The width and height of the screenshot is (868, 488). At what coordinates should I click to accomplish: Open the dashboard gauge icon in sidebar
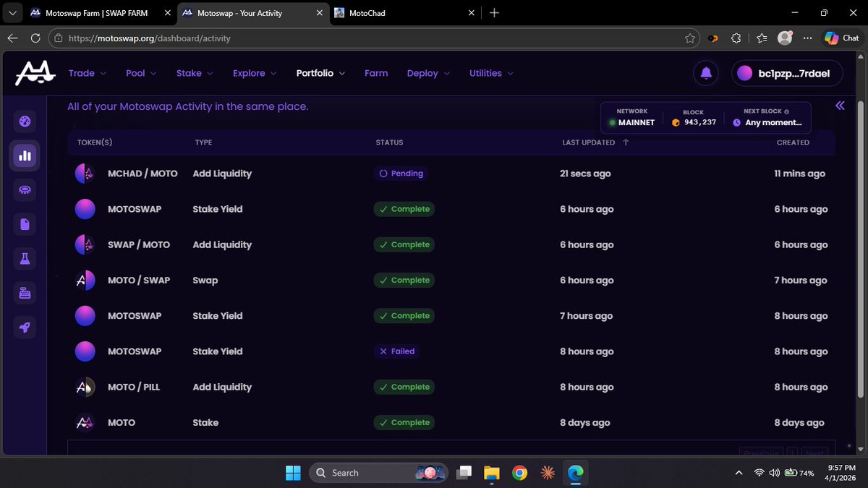pos(25,121)
